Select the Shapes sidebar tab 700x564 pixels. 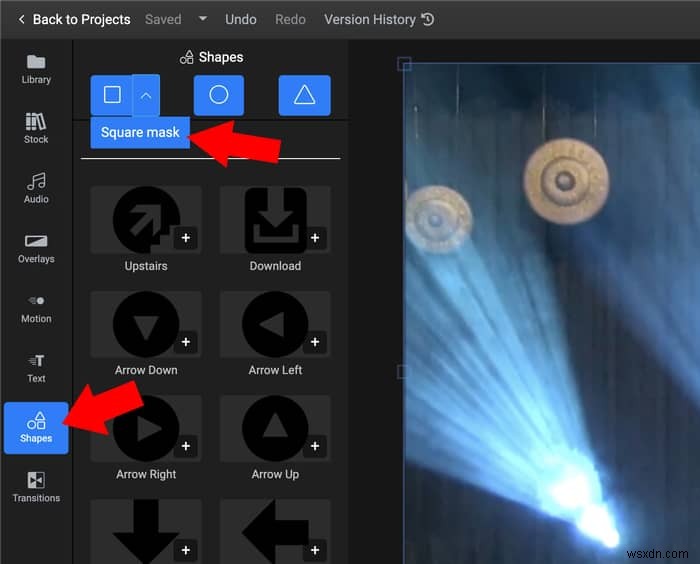coord(36,428)
